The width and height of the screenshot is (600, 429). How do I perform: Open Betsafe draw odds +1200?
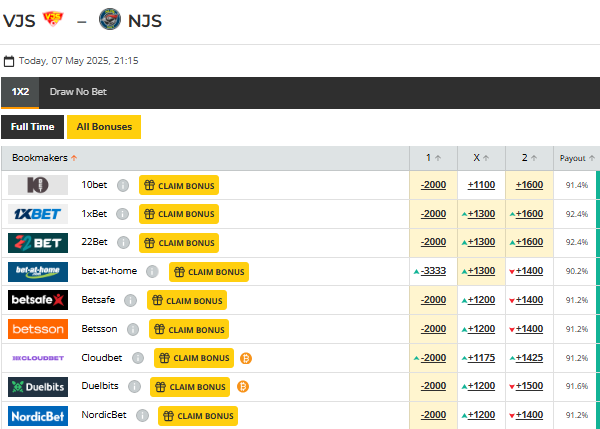[x=481, y=300]
